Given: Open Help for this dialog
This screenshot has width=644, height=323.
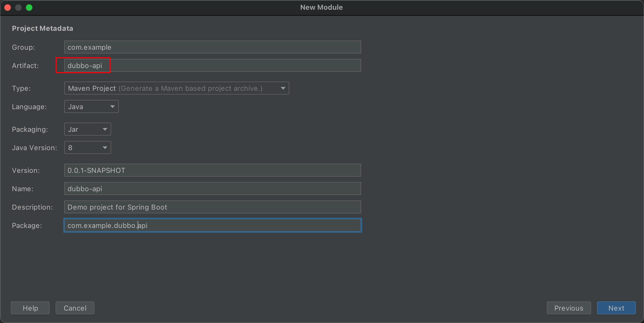Looking at the screenshot, I should tap(30, 308).
